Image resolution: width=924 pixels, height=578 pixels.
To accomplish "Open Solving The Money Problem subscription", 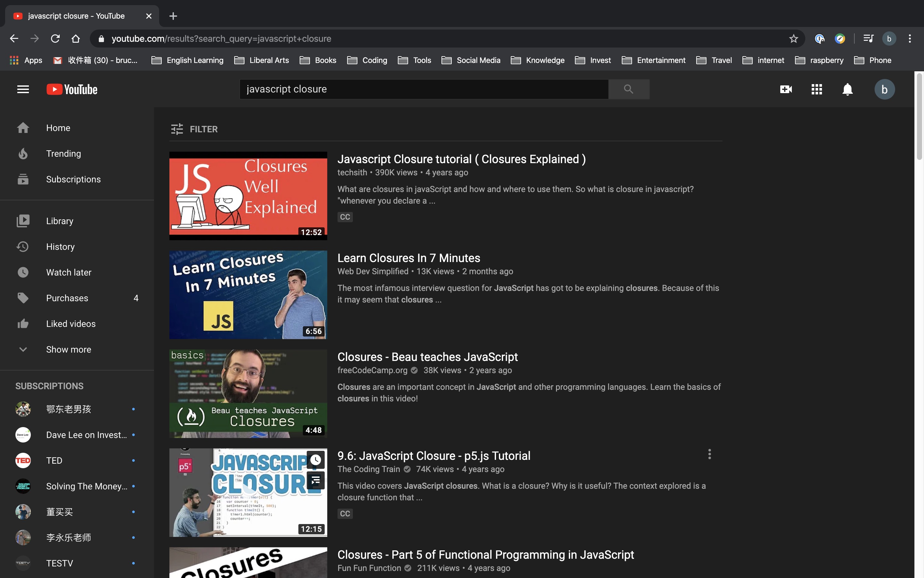I will 77,486.
